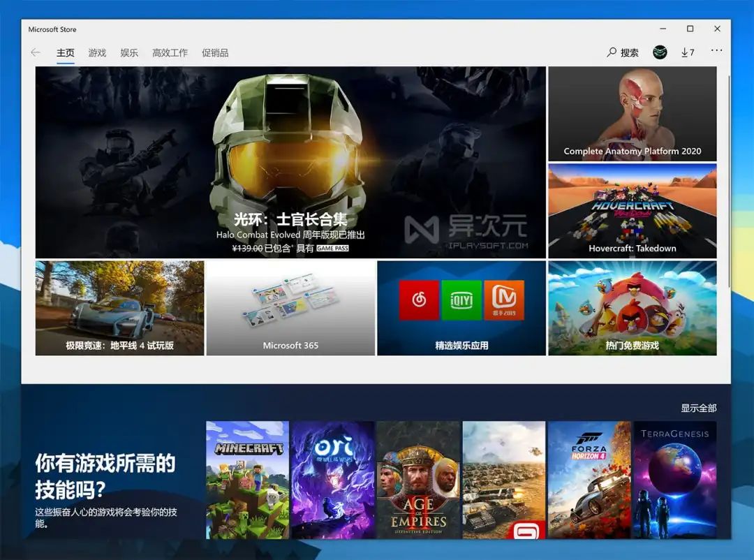Click the Mango TV orange app icon
754x560 pixels.
tap(504, 300)
